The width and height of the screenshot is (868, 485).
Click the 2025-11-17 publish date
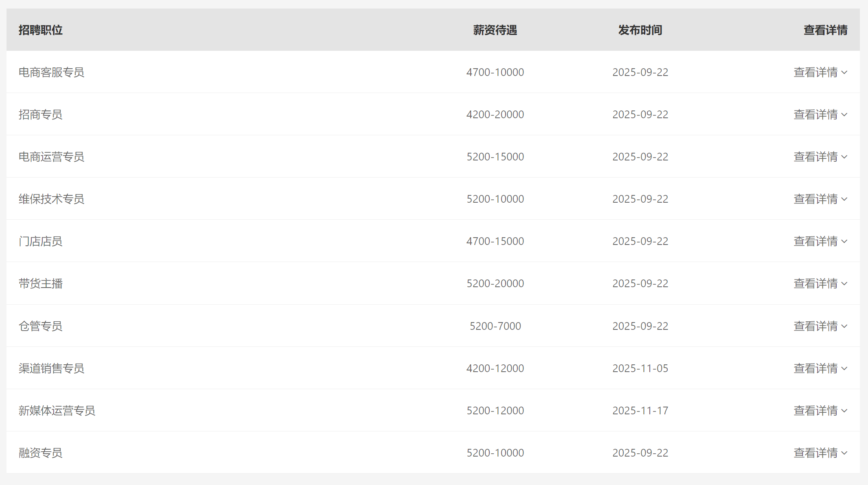coord(640,411)
